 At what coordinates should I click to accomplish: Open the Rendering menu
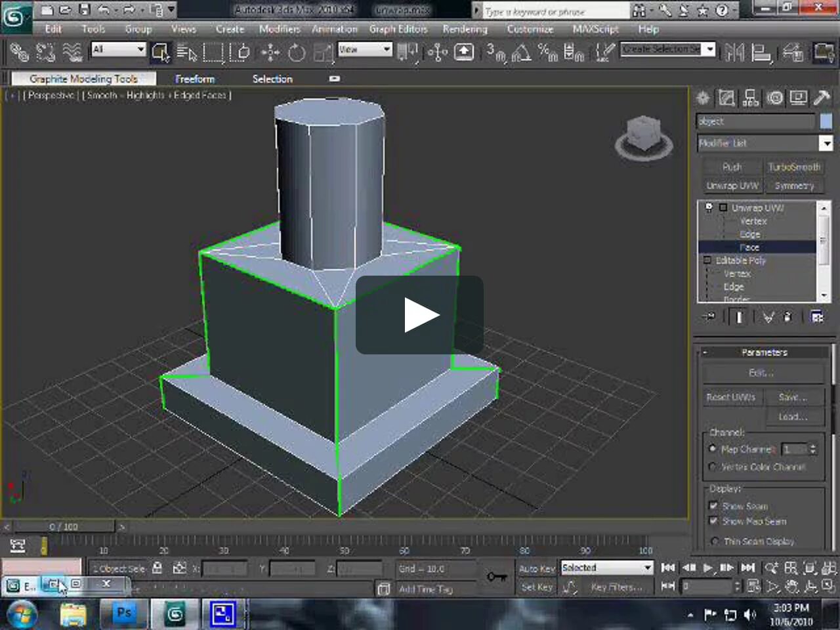pyautogui.click(x=465, y=30)
